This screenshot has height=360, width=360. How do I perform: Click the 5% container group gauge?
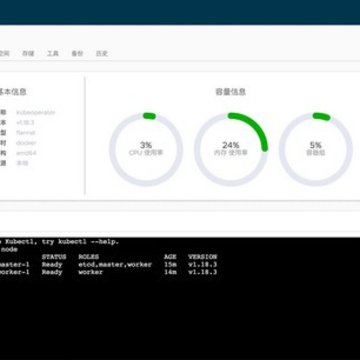point(316,149)
